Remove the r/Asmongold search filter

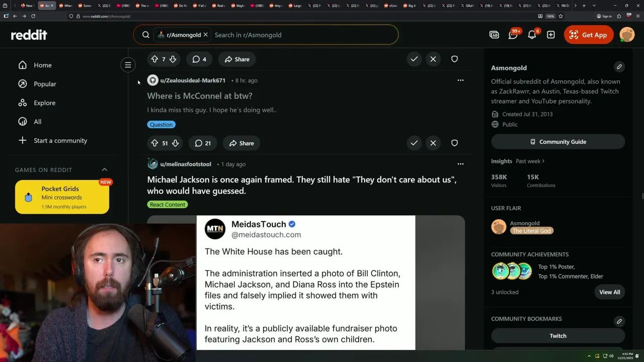point(205,35)
